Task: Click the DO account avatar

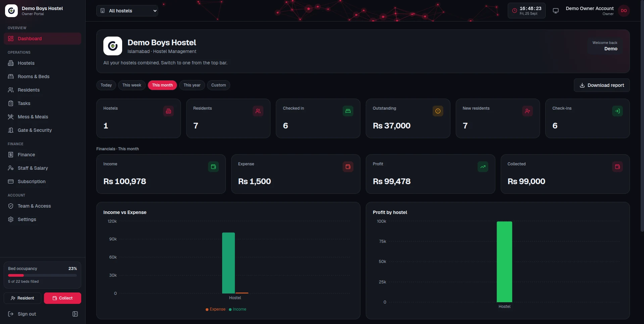Action: click(x=624, y=11)
